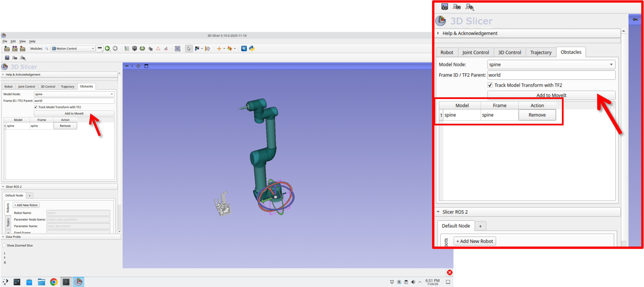The image size is (644, 287).
Task: Switch to 3D Control tab in main window
Action: click(48, 86)
